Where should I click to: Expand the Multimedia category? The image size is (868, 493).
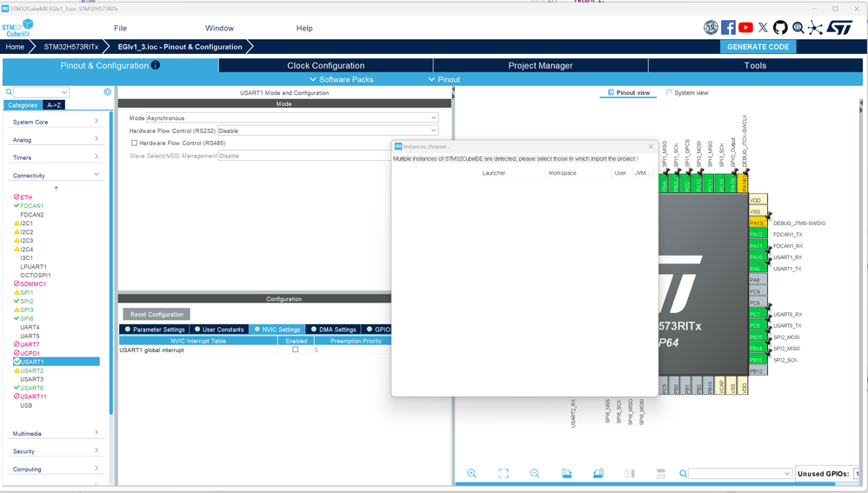tap(56, 433)
